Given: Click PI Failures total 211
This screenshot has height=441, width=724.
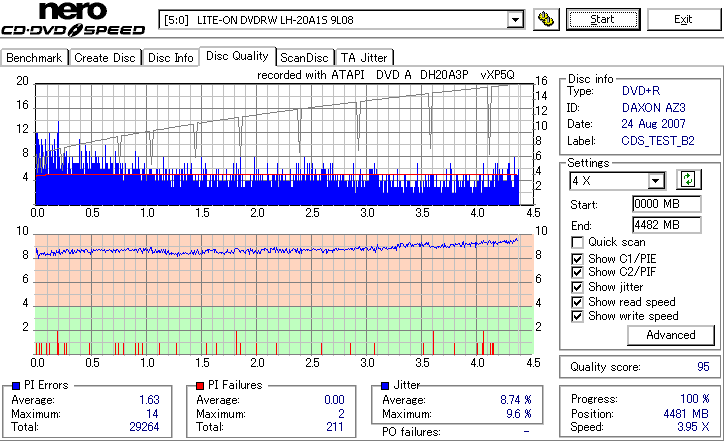Looking at the screenshot, I should point(335,427).
